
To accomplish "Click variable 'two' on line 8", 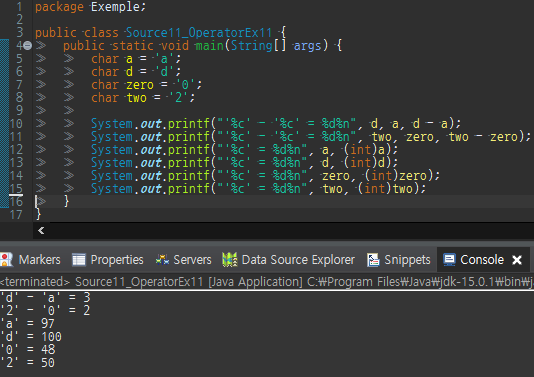I will tap(137, 98).
